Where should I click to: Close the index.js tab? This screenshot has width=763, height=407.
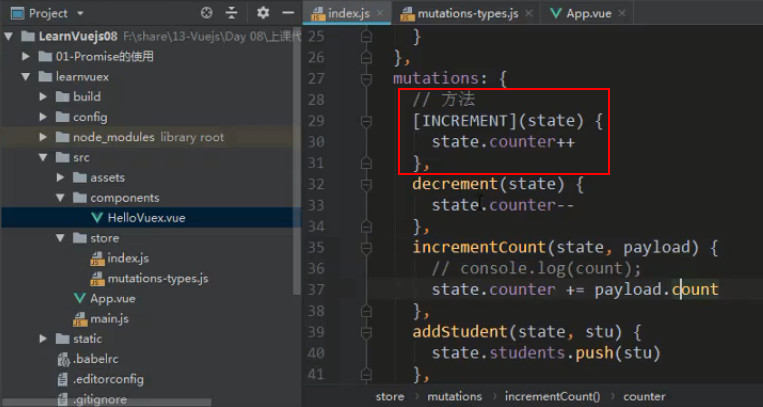pos(380,14)
